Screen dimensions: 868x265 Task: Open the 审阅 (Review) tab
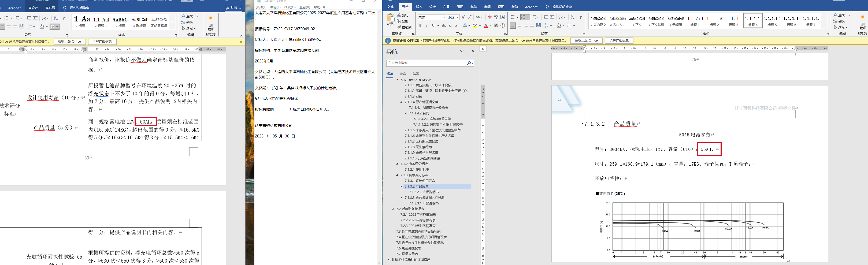487,7
